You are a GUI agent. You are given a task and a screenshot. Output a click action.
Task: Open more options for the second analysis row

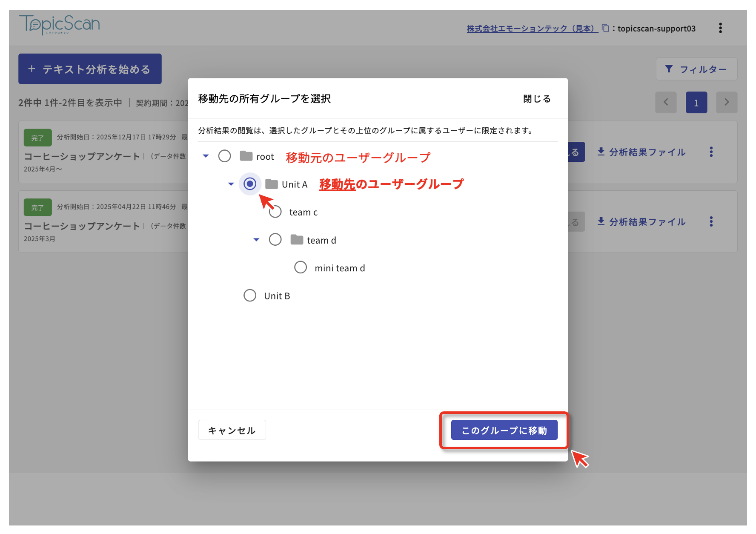[711, 222]
